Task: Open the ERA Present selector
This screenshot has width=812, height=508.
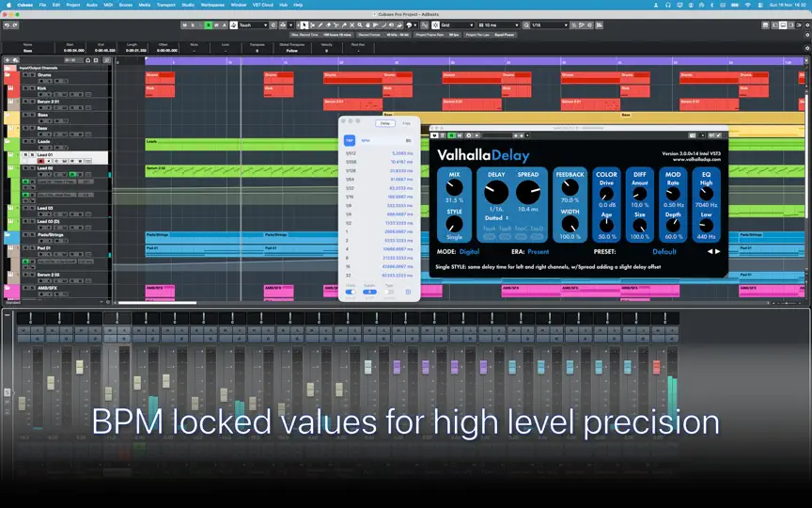Action: (539, 251)
